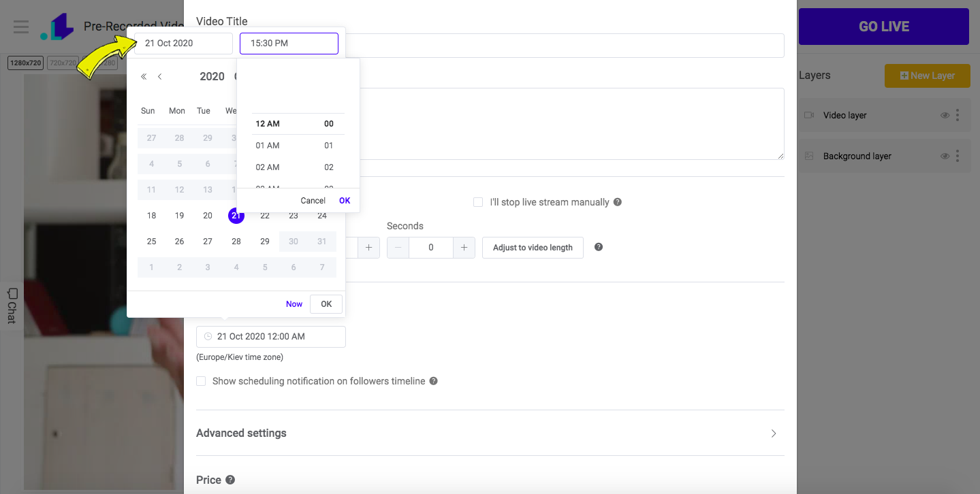980x494 pixels.
Task: Open the hamburger menu
Action: 21,27
